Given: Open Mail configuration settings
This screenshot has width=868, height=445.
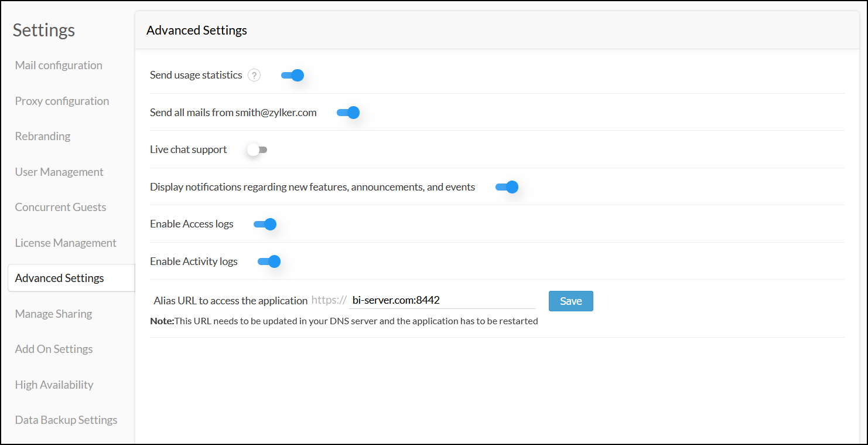Looking at the screenshot, I should 59,65.
